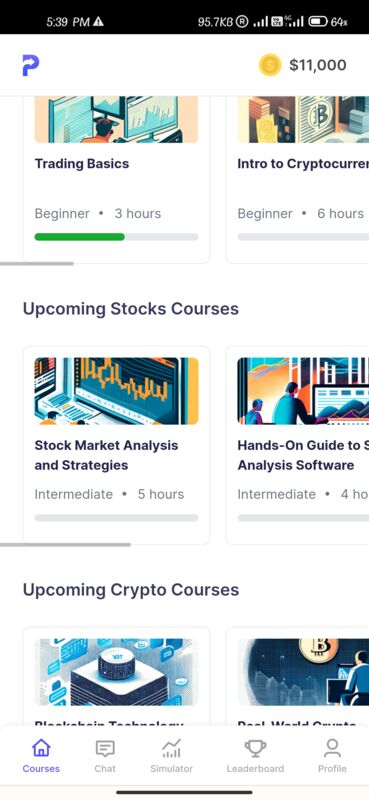The height and width of the screenshot is (800, 369).
Task: Tap the purple P app logo
Action: coord(31,65)
